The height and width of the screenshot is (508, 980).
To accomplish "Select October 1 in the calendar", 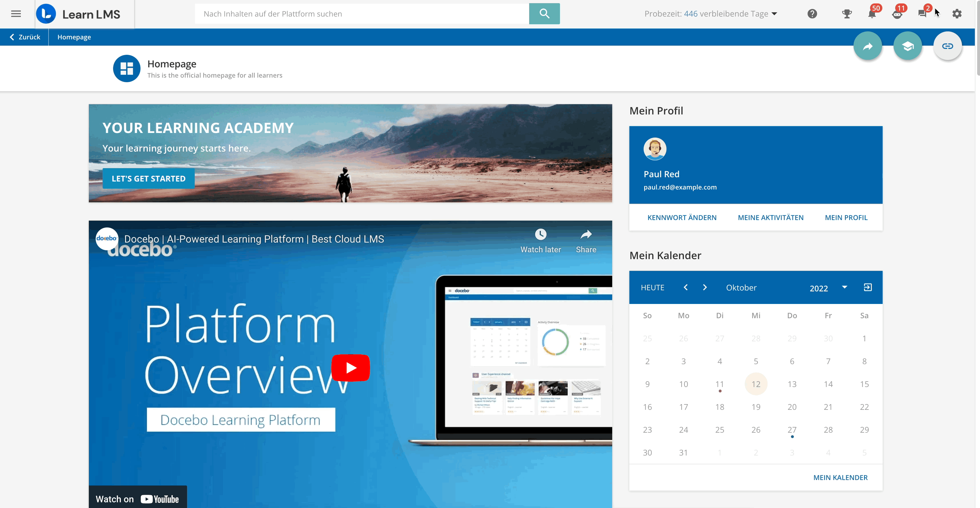I will (864, 338).
